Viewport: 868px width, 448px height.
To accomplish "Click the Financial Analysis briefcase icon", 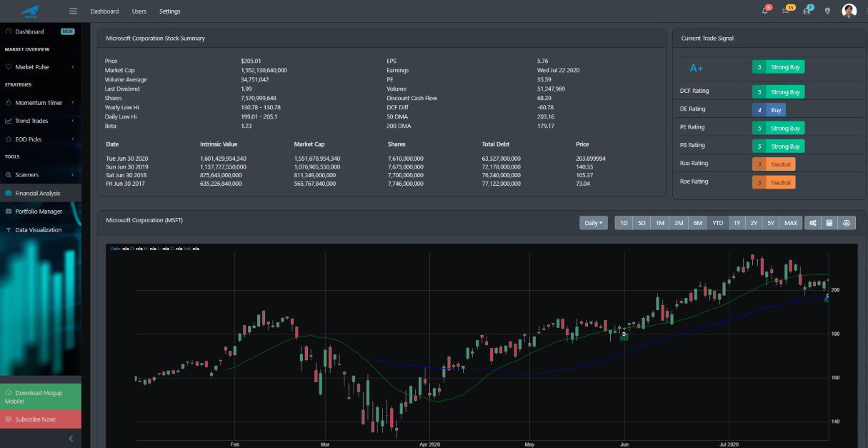I will (9, 194).
